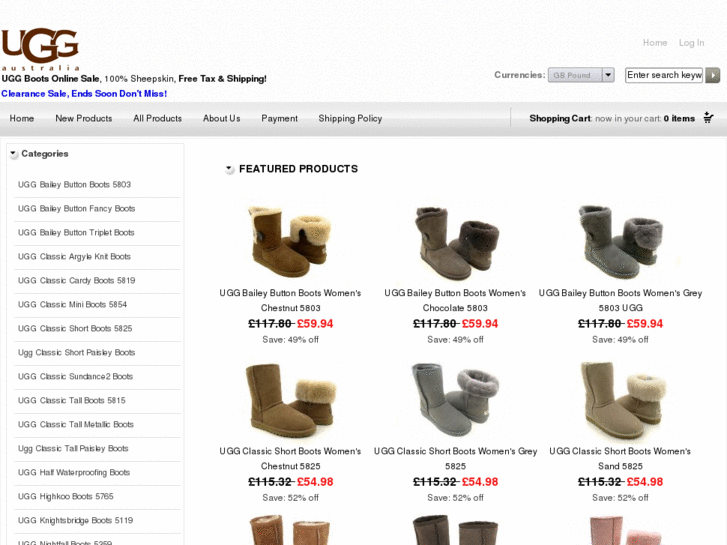Click Classic Short Women's Chestnut 5825 title

pyautogui.click(x=290, y=459)
